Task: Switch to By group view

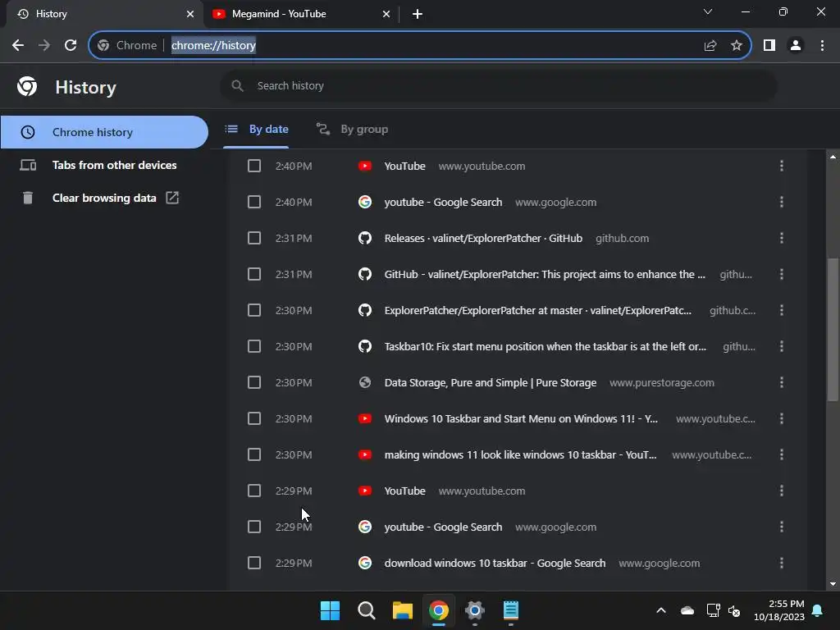Action: coord(352,129)
